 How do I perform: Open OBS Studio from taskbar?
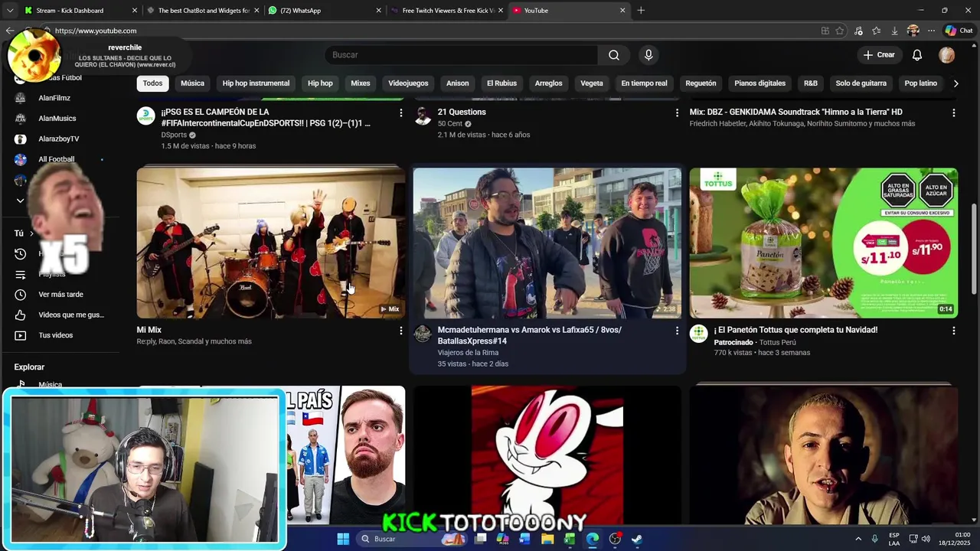[615, 539]
